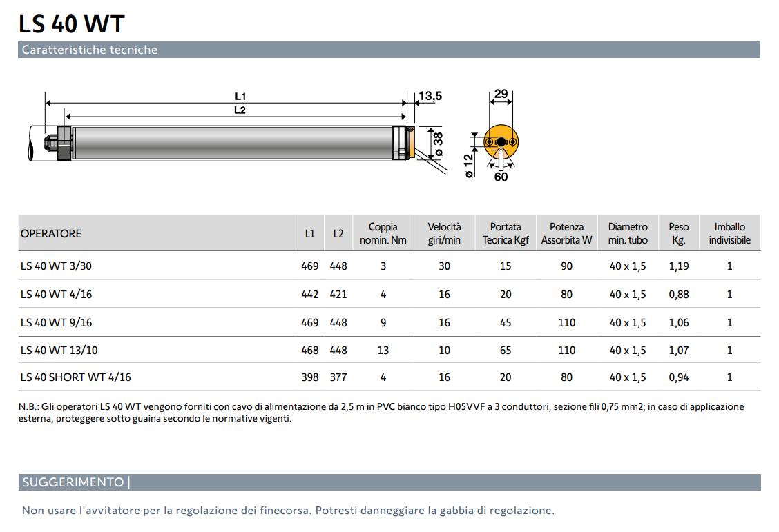This screenshot has width=779, height=532.
Task: Click the L1 value 398 for the SHORT model
Action: [x=310, y=377]
